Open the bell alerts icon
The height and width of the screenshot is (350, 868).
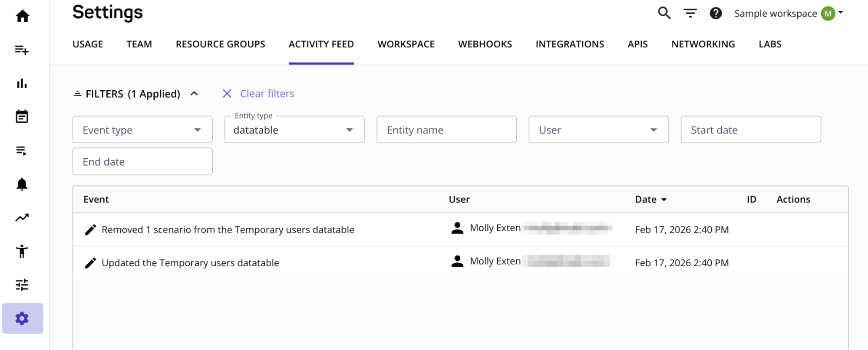click(x=22, y=184)
